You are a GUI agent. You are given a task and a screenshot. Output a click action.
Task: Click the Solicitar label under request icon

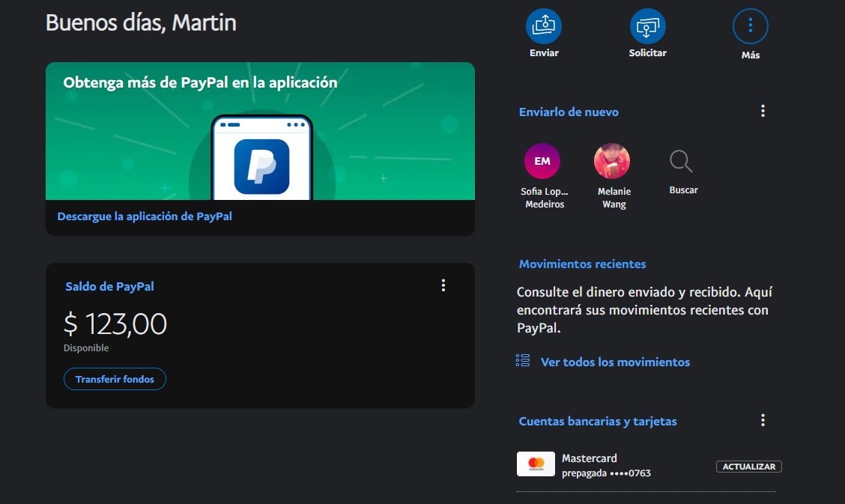point(648,52)
